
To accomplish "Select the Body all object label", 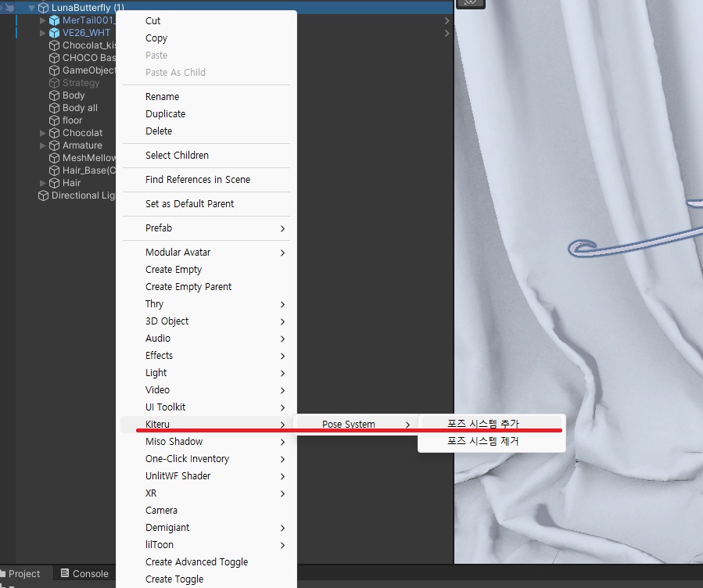I will coord(80,108).
